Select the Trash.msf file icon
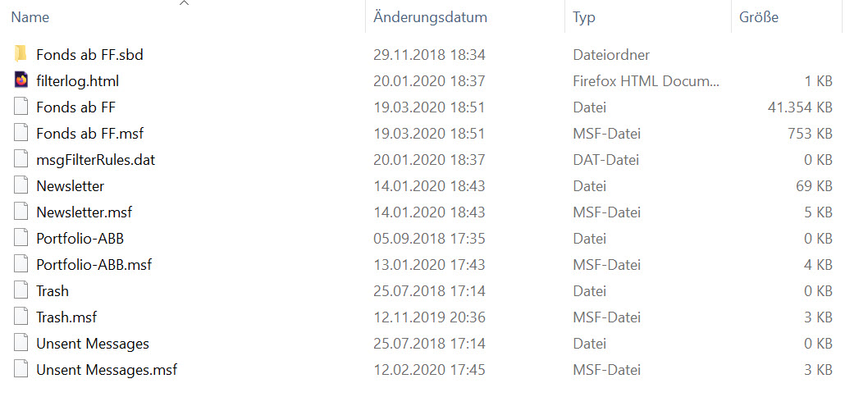The height and width of the screenshot is (397, 868). (21, 317)
